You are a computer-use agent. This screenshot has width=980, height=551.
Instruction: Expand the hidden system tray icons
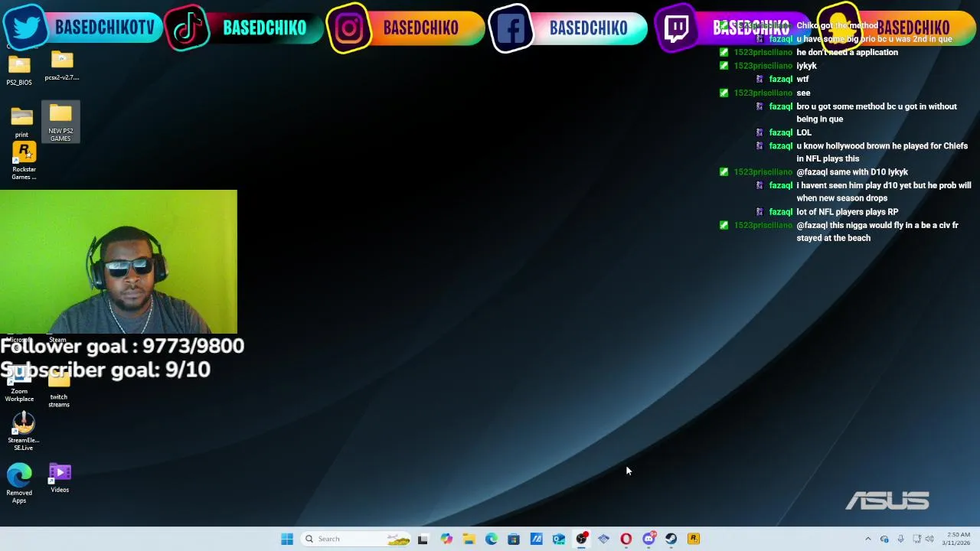(x=867, y=539)
